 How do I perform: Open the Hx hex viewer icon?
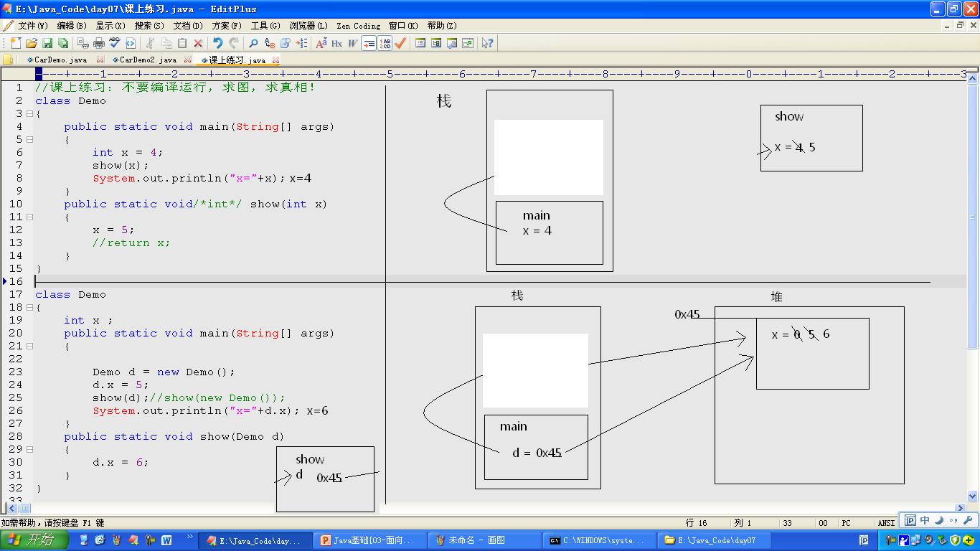click(336, 43)
